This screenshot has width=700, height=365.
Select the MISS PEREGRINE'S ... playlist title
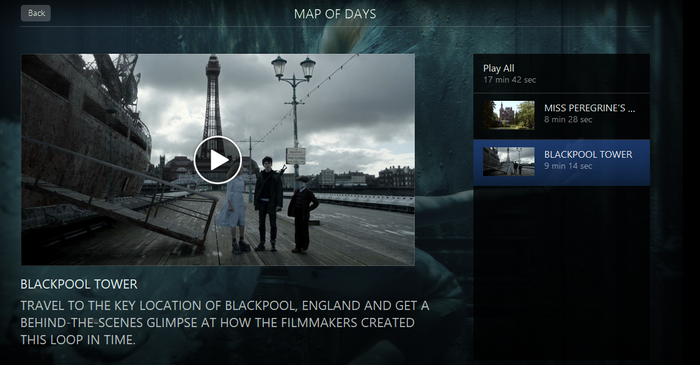tap(589, 108)
